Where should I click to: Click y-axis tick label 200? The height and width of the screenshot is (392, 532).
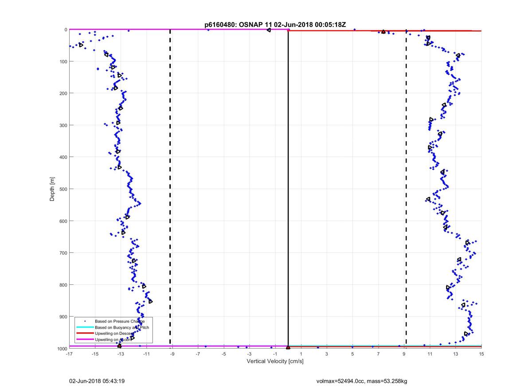63,93
